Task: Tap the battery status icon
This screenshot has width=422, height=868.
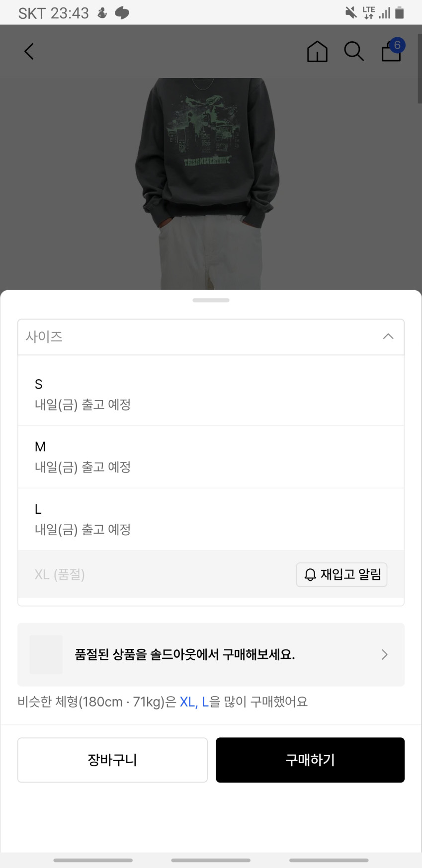Action: [x=399, y=13]
